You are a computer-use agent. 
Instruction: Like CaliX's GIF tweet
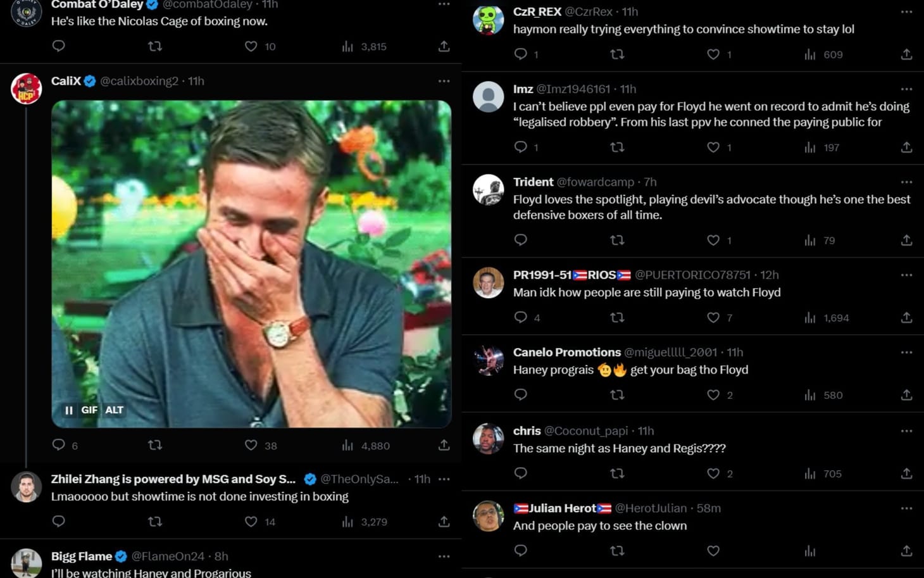251,446
